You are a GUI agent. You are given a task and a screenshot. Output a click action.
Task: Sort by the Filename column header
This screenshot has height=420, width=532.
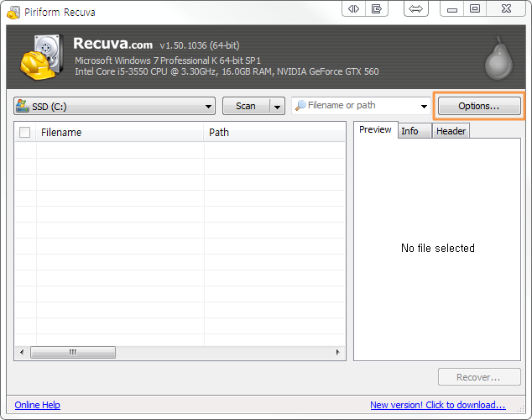[119, 132]
